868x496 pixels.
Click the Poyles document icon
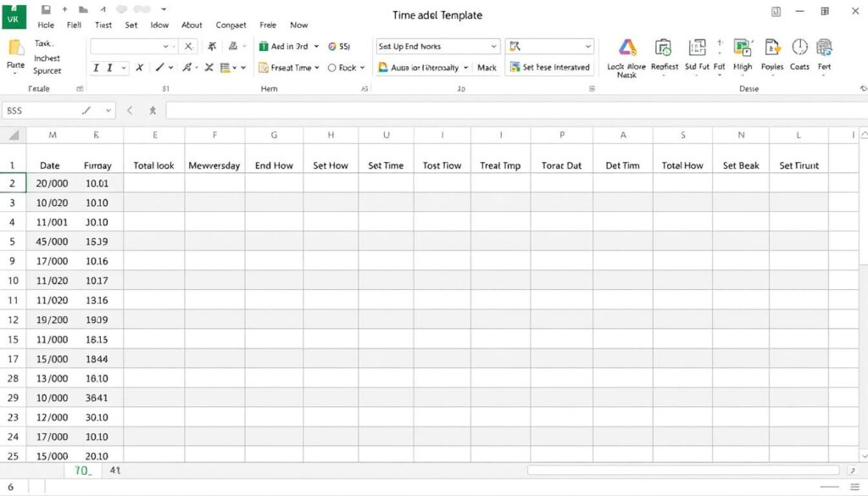pyautogui.click(x=772, y=47)
